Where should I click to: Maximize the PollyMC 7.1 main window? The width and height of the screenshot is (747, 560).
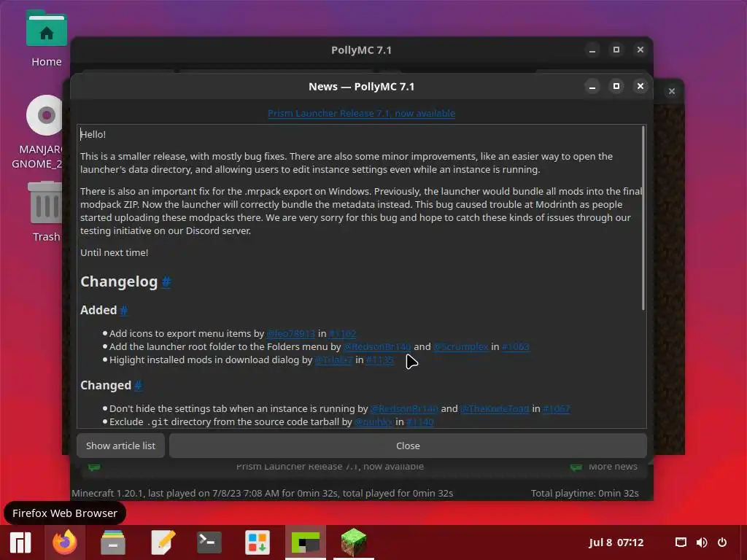pos(616,50)
